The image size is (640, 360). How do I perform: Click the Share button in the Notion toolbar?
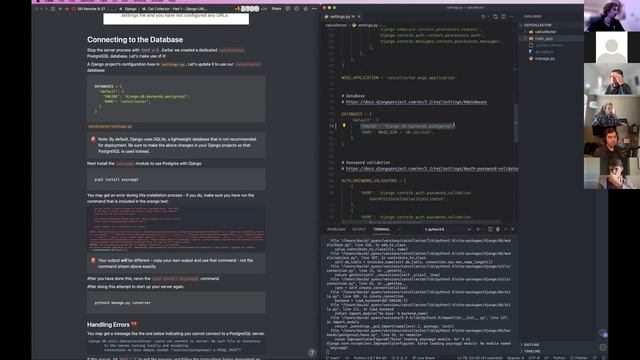click(x=276, y=9)
